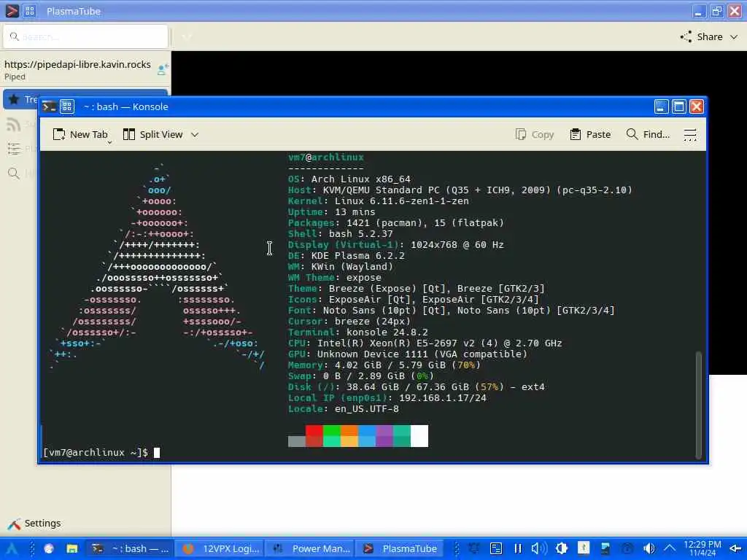Open Settings in PlasmaTube sidebar
747x560 pixels.
point(34,524)
